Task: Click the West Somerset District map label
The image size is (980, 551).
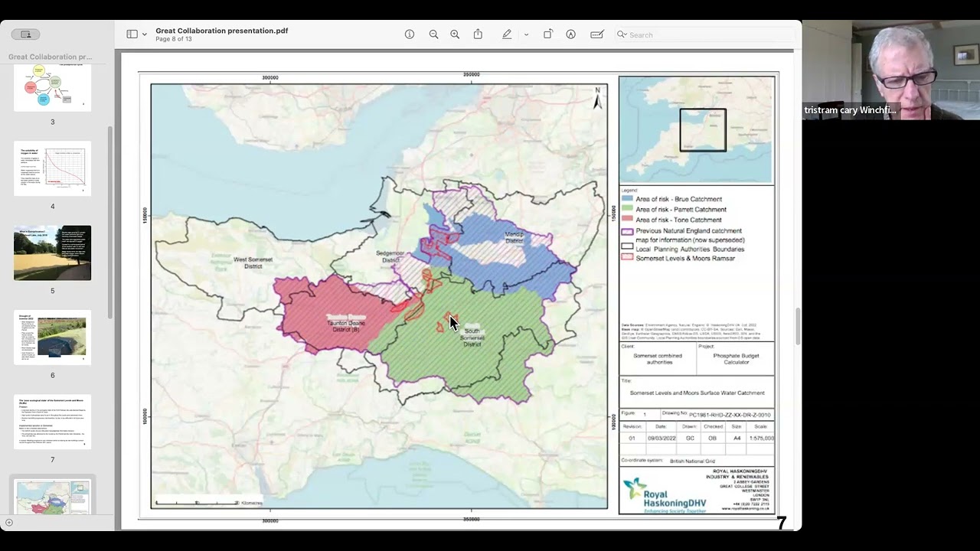Action: [x=253, y=262]
